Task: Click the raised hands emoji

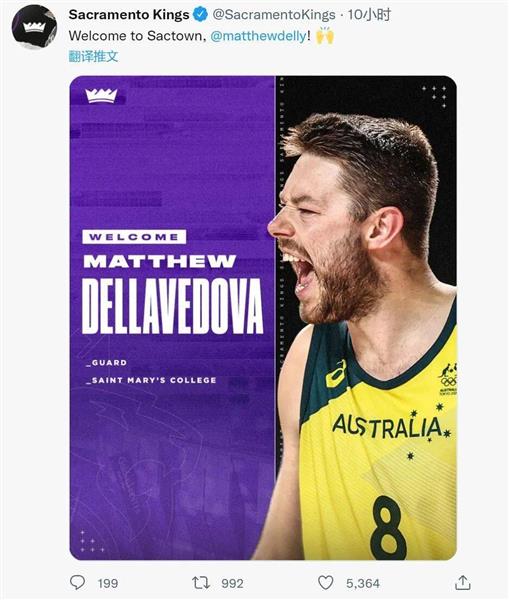Action: [325, 36]
